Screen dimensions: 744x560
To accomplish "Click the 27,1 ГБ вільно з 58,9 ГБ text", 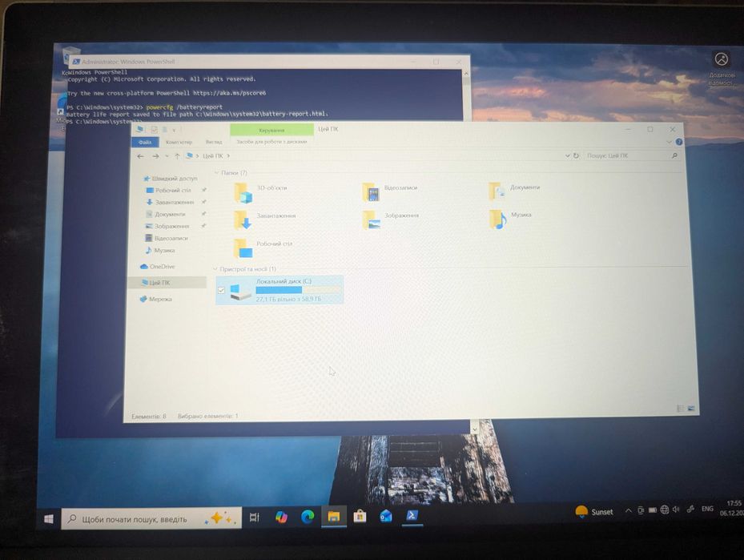I will tap(288, 299).
